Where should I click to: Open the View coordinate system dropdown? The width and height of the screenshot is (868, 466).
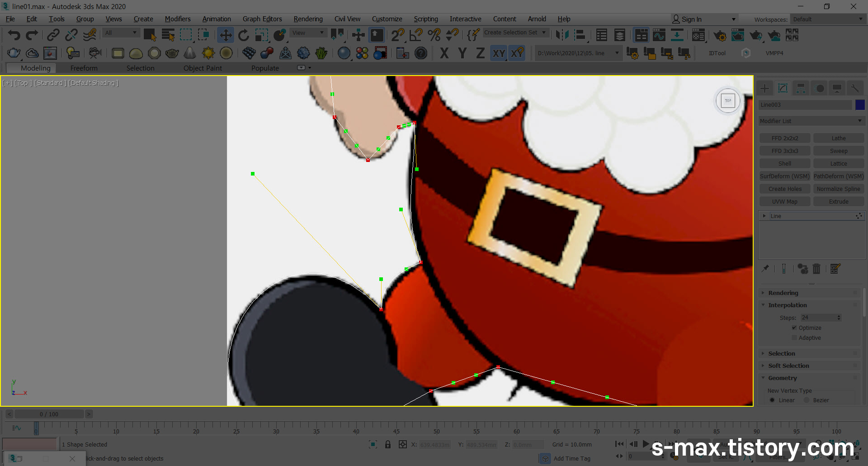pos(308,33)
